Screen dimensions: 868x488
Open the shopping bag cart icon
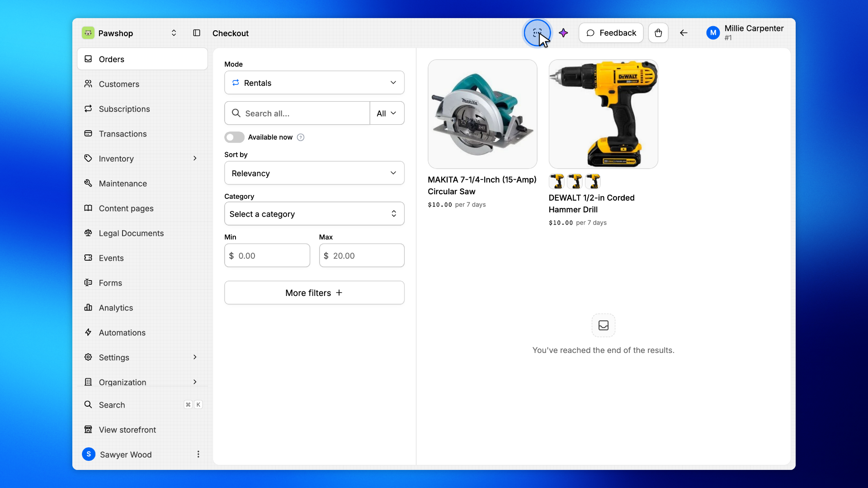[658, 33]
